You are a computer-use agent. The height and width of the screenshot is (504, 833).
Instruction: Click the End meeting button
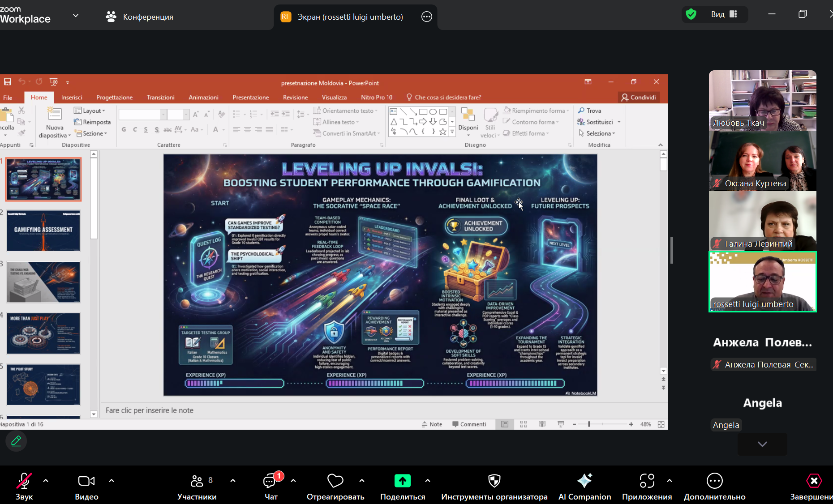point(813,481)
